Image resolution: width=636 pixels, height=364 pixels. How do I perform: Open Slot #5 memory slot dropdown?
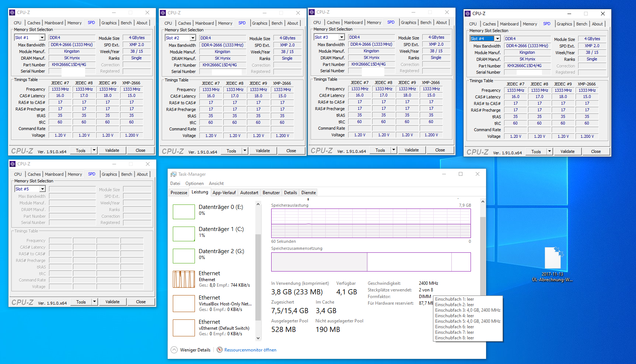pyautogui.click(x=42, y=189)
